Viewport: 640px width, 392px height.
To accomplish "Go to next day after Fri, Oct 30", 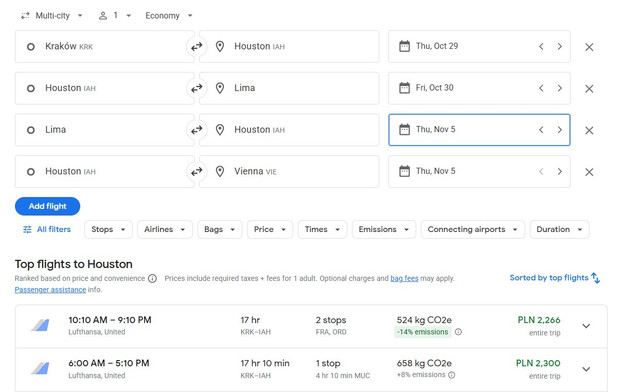I will 560,88.
